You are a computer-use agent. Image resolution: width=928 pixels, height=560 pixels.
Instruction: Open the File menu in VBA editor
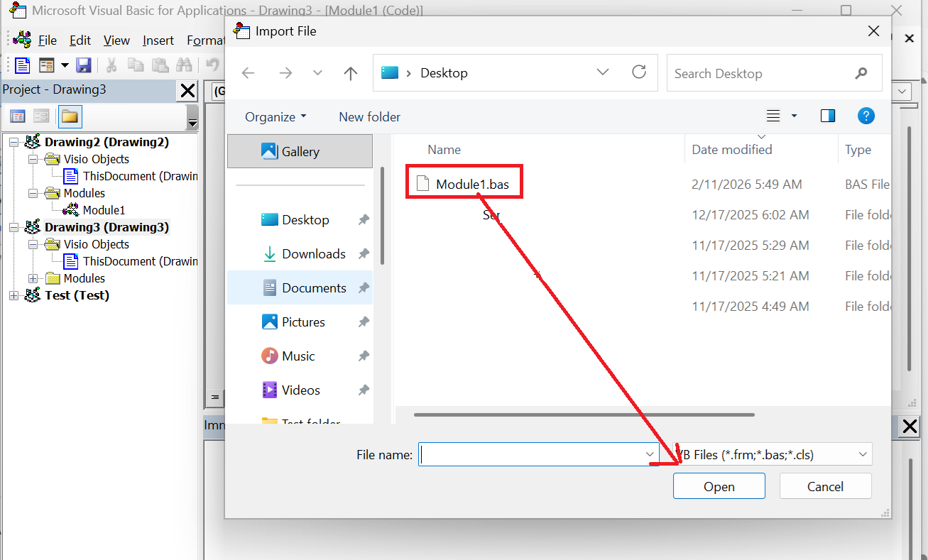tap(48, 40)
